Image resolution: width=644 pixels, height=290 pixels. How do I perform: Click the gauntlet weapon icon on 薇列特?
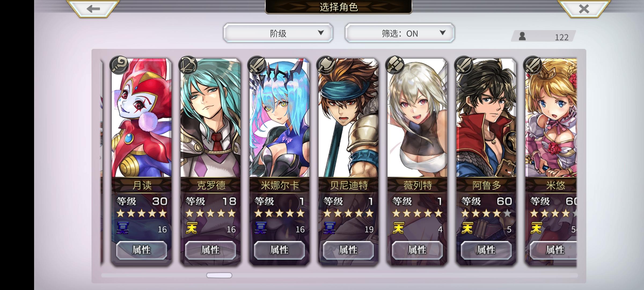pyautogui.click(x=395, y=65)
